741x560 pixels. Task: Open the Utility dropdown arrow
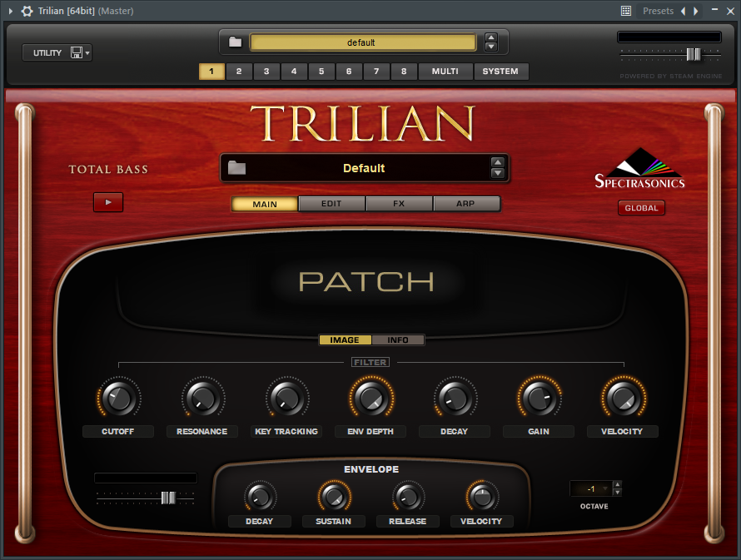(x=87, y=53)
